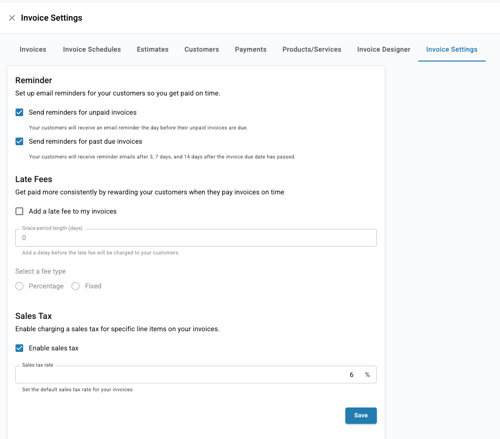Click the Grace period length field
Screen dimensions: 500x439
[x=196, y=238]
